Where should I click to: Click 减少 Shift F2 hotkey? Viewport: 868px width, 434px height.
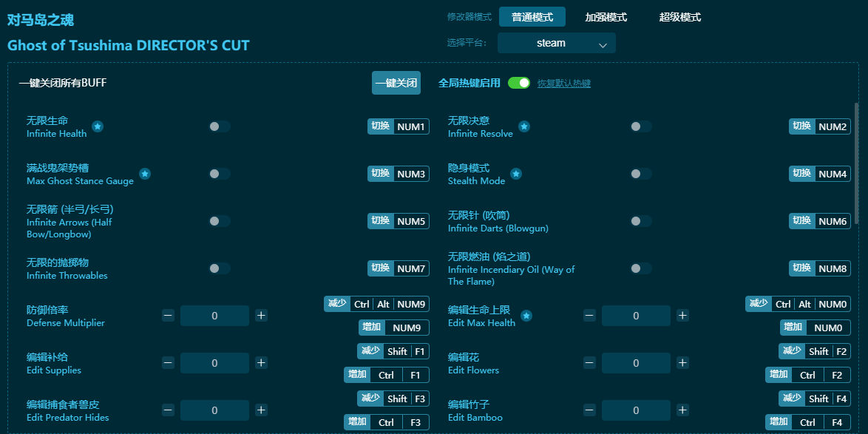(x=814, y=351)
